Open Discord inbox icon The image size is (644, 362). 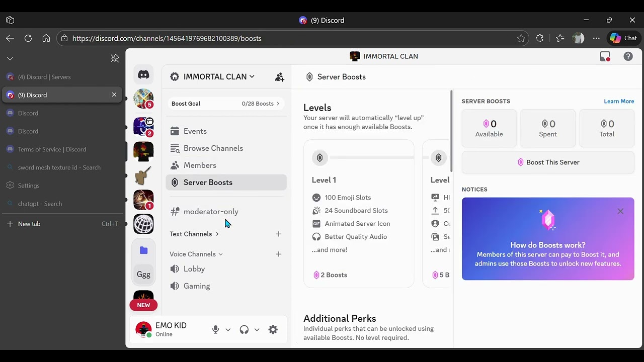pyautogui.click(x=605, y=57)
